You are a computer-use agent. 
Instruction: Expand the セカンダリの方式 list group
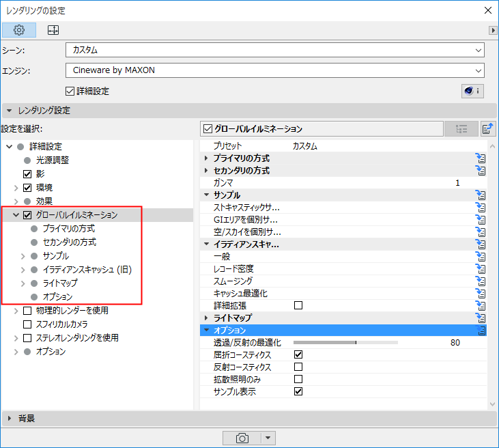(x=206, y=171)
